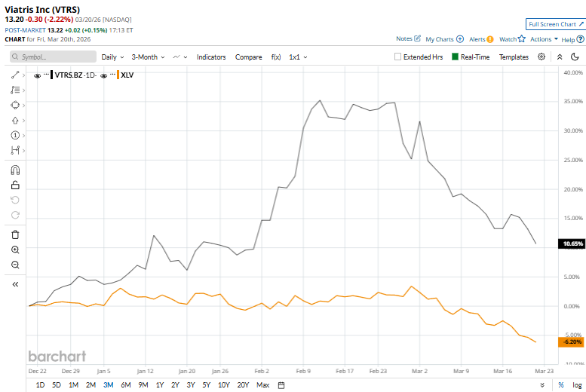Open the Compare menu
This screenshot has width=586, height=392.
249,57
